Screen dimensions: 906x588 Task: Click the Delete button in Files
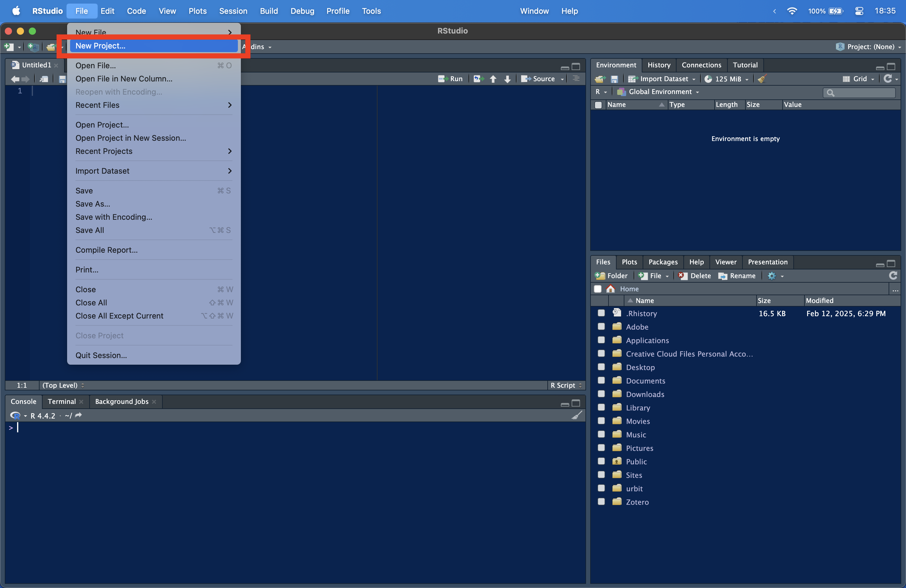695,276
